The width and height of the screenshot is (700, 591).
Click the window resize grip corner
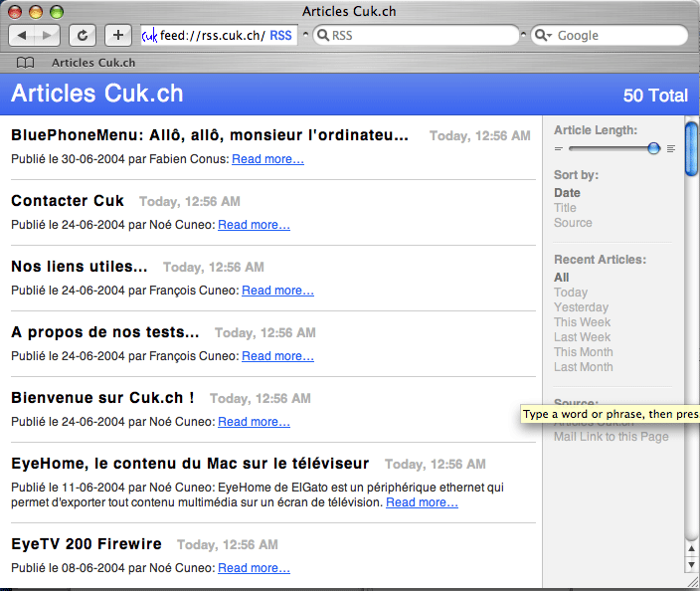tap(693, 582)
